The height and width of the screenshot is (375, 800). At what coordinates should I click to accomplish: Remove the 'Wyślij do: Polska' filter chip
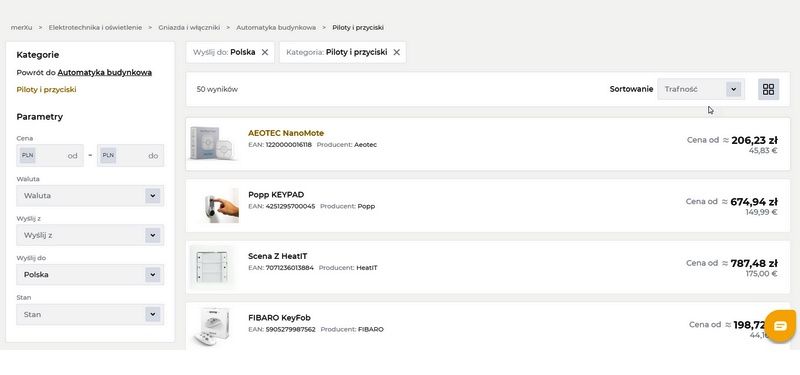tap(265, 52)
